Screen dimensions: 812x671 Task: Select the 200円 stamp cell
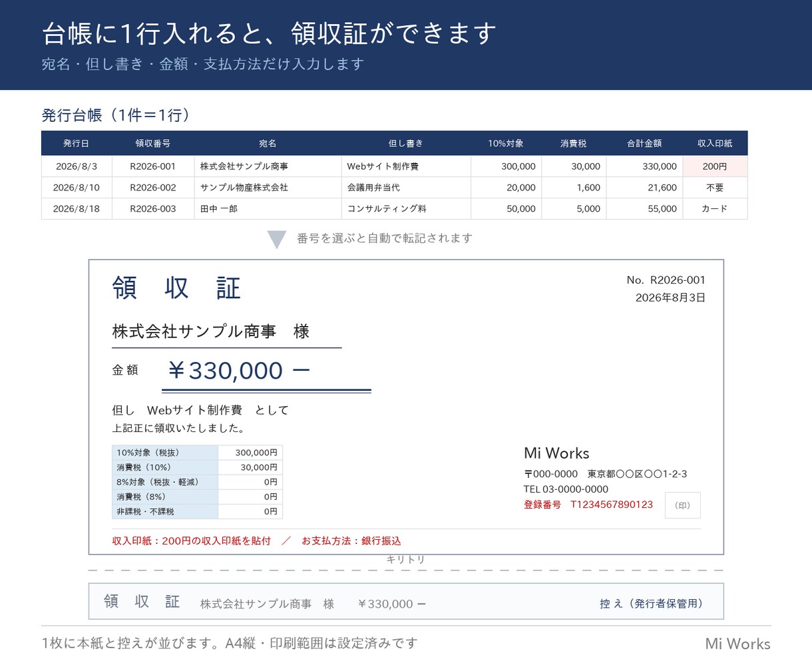click(x=715, y=166)
